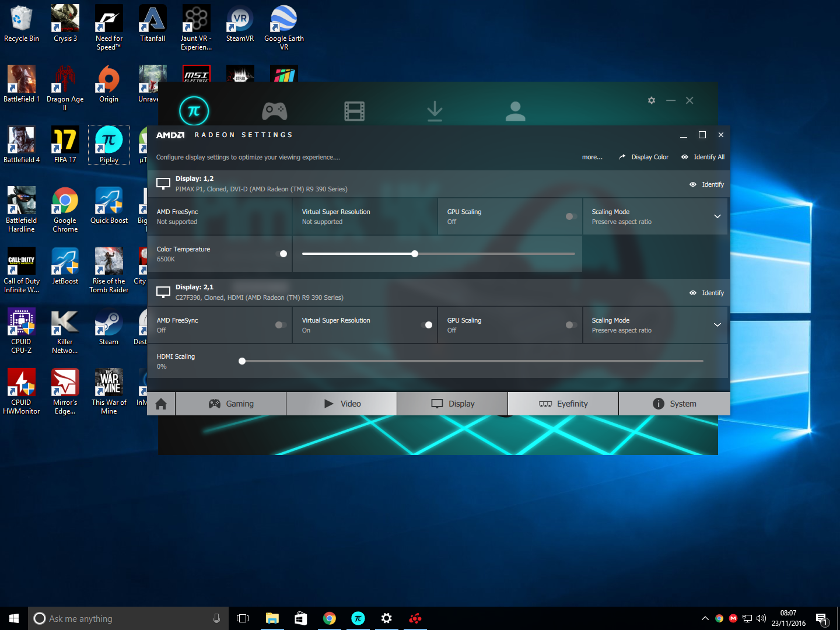Open the Google Chrome desktop shortcut
840x630 pixels.
[65, 209]
